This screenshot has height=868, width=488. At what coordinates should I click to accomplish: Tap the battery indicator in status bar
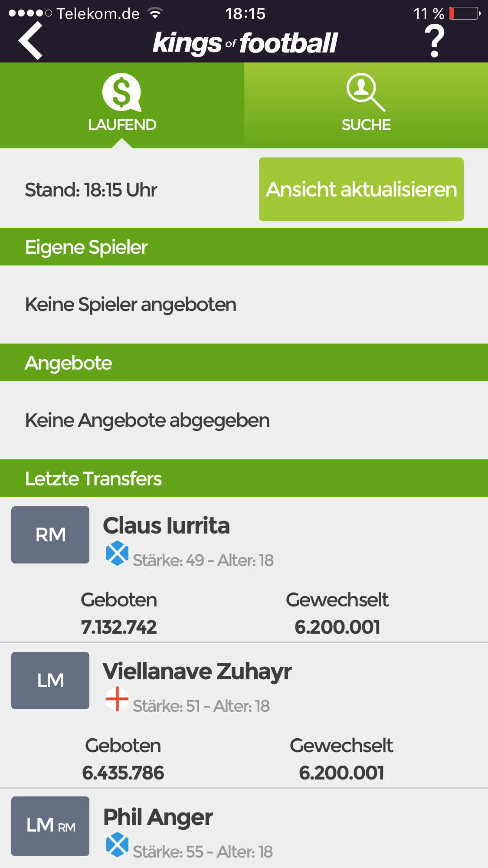click(x=465, y=13)
